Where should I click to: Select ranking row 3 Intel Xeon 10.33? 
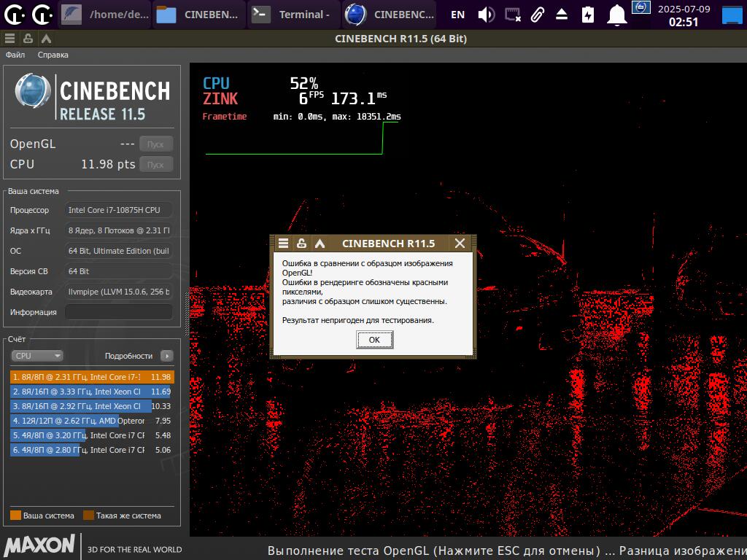(92, 406)
